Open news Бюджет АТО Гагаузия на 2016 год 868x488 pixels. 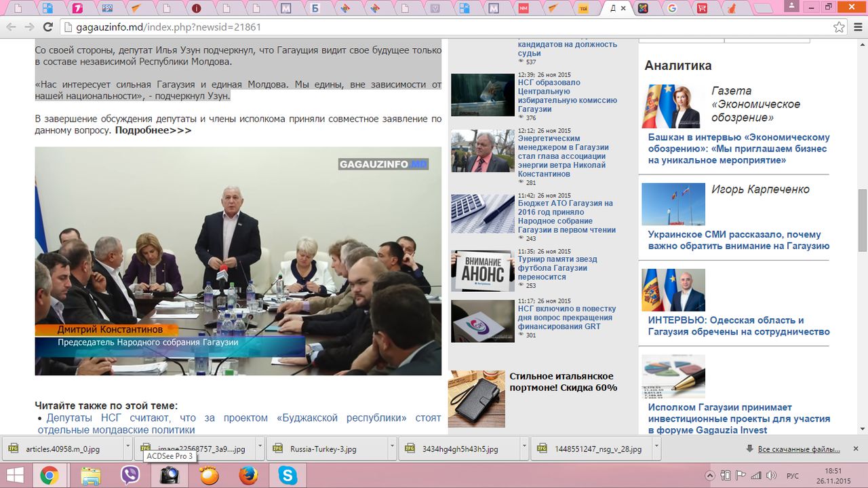pyautogui.click(x=567, y=217)
